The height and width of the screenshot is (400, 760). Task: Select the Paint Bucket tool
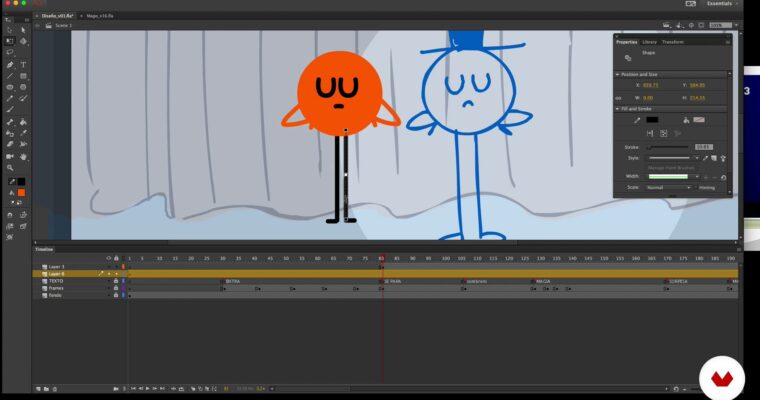[23, 122]
